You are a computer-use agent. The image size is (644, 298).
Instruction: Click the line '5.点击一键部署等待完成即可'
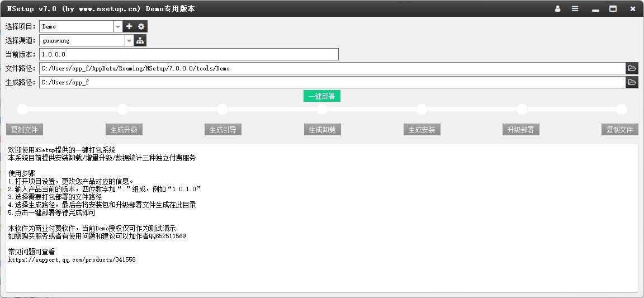(52, 213)
